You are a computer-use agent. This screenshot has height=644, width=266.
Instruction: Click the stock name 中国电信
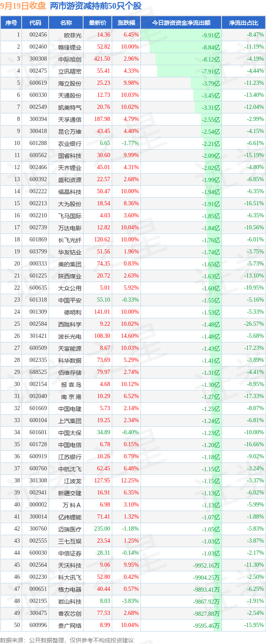[70, 445]
